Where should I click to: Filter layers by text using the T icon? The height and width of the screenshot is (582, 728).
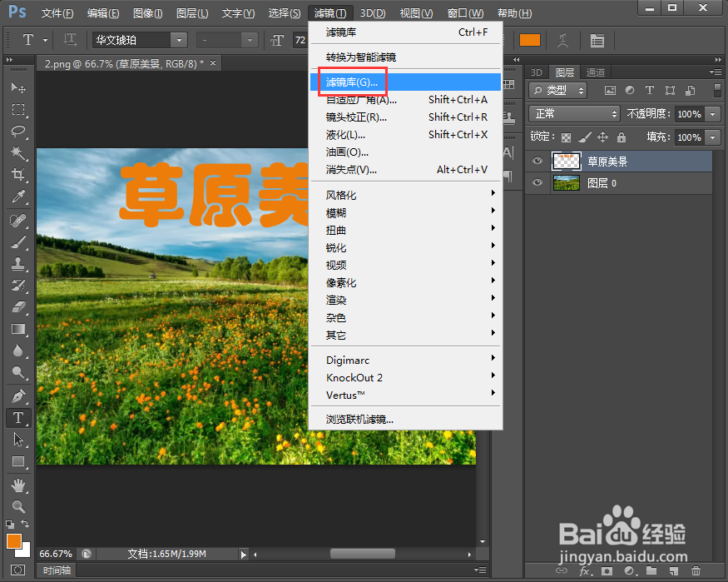[650, 89]
